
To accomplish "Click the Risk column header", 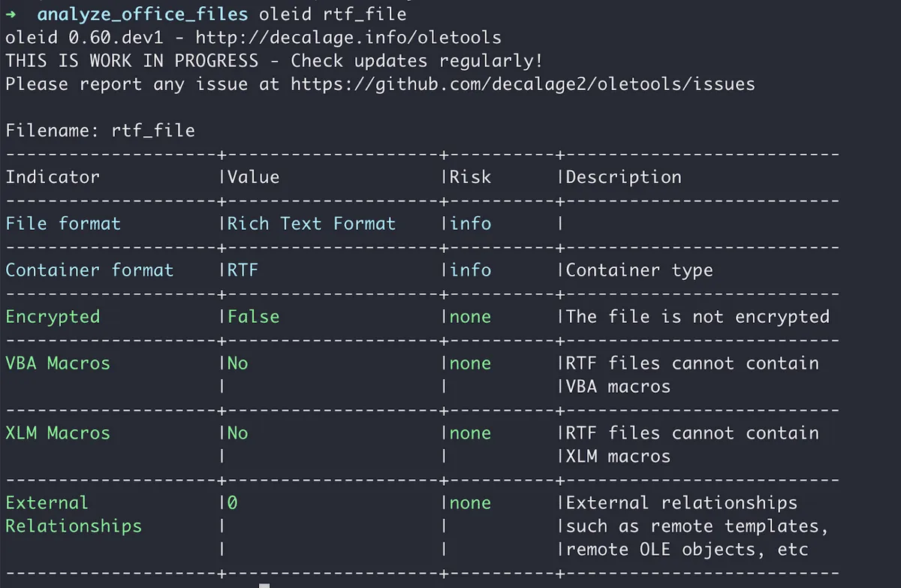I will click(x=470, y=177).
